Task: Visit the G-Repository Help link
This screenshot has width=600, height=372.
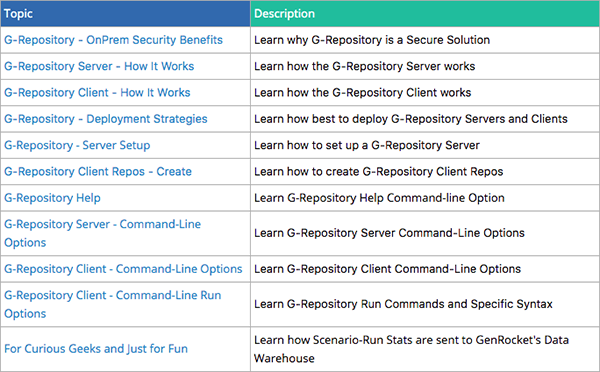Action: 52,198
